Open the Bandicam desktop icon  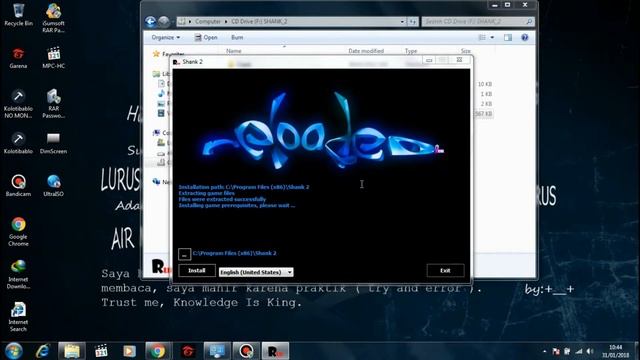(x=18, y=185)
